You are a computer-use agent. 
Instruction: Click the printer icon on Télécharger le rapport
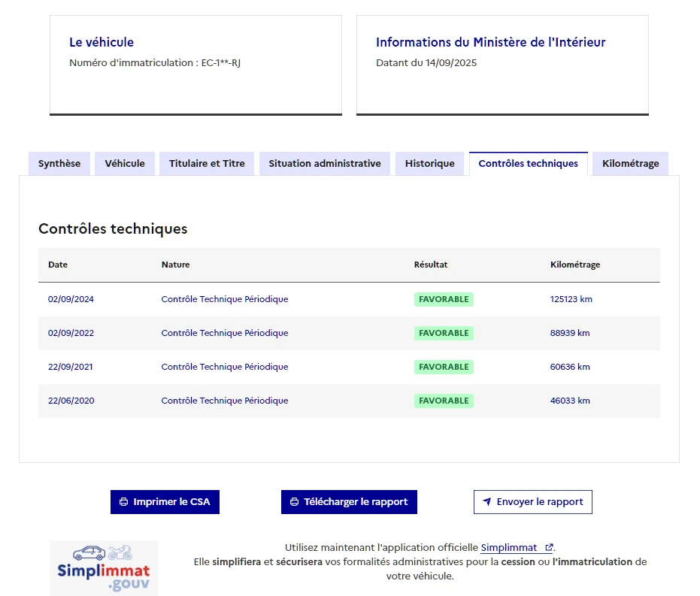tap(294, 502)
